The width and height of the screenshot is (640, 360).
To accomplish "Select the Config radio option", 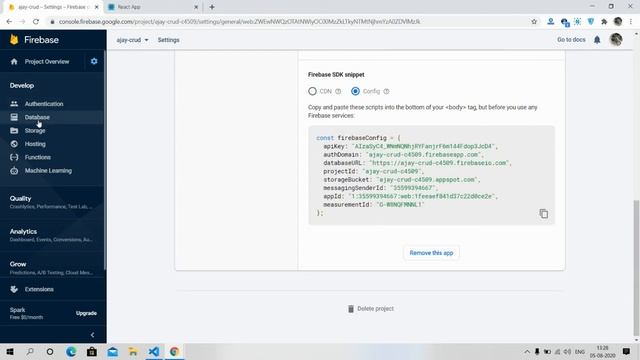I will [356, 91].
